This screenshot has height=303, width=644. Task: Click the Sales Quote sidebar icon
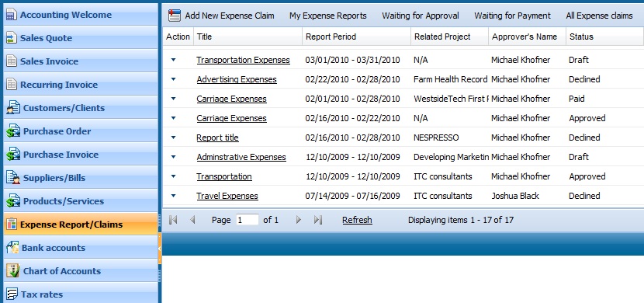(11, 38)
